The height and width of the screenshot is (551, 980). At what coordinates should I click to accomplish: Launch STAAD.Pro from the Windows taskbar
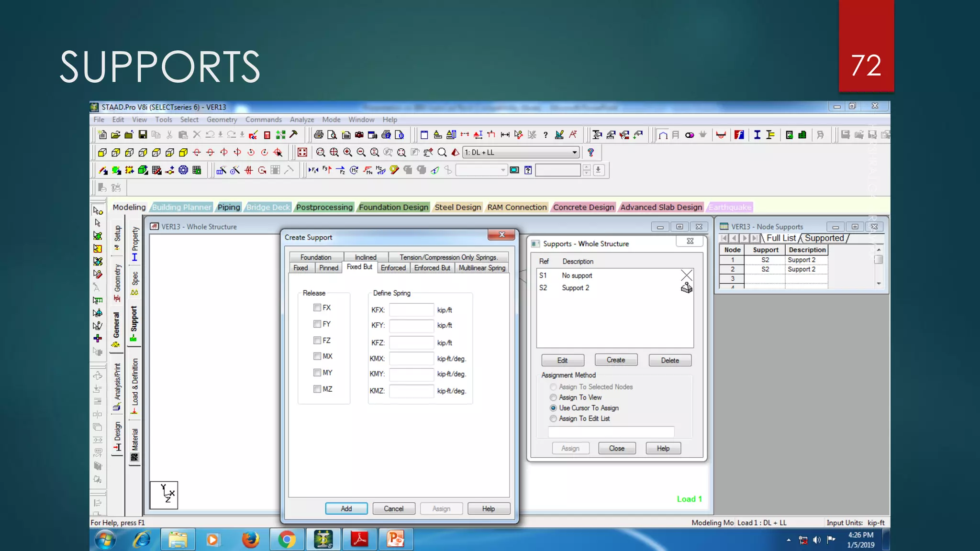pyautogui.click(x=323, y=540)
